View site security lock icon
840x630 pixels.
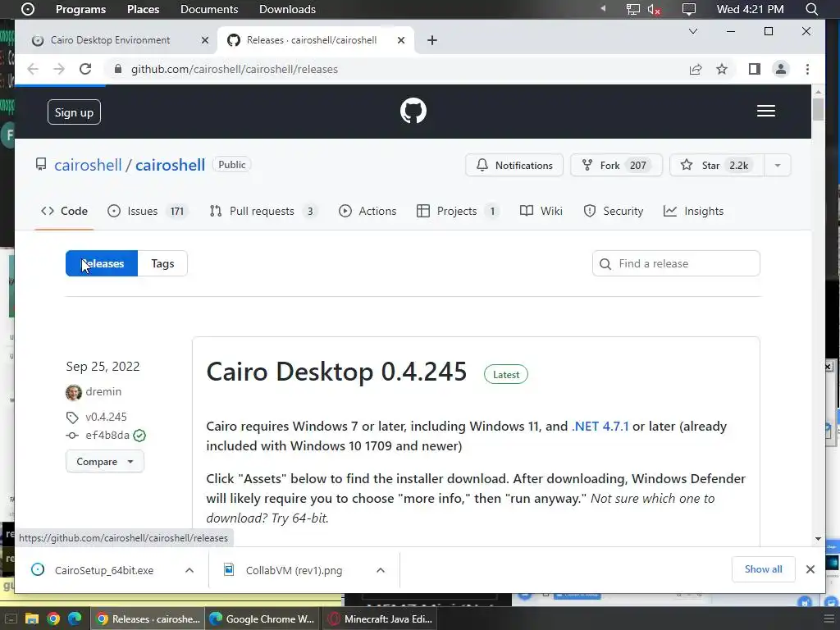pyautogui.click(x=118, y=69)
